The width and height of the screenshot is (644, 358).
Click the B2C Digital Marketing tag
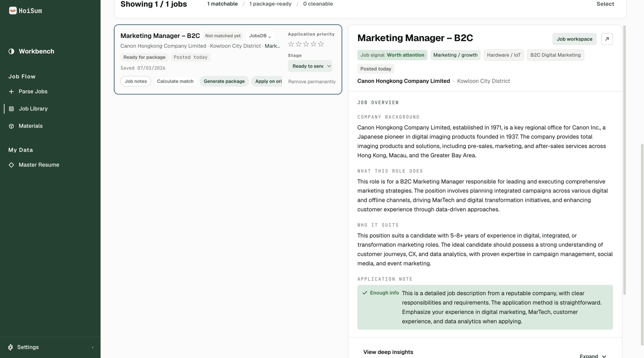point(555,55)
